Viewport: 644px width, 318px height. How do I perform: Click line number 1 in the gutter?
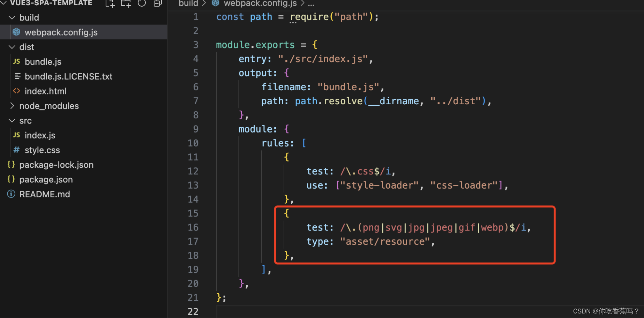(196, 17)
